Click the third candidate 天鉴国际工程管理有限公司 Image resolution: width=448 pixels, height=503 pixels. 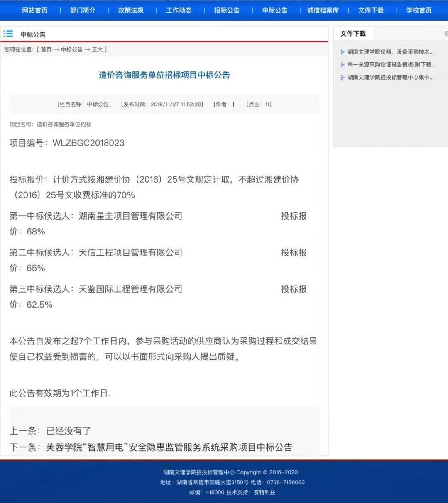(131, 289)
